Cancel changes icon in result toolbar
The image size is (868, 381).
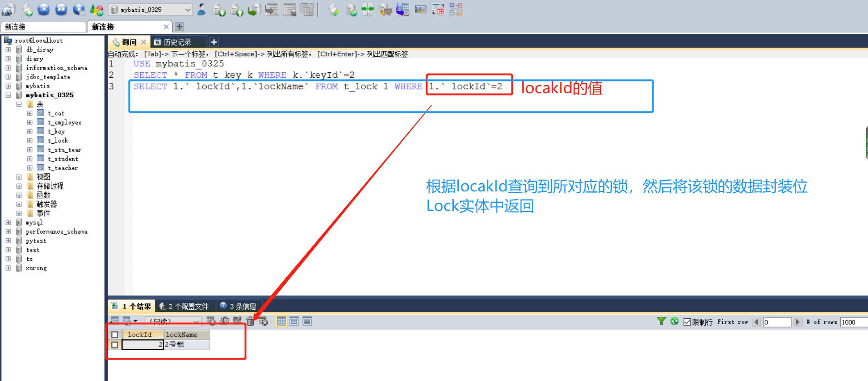pos(263,321)
